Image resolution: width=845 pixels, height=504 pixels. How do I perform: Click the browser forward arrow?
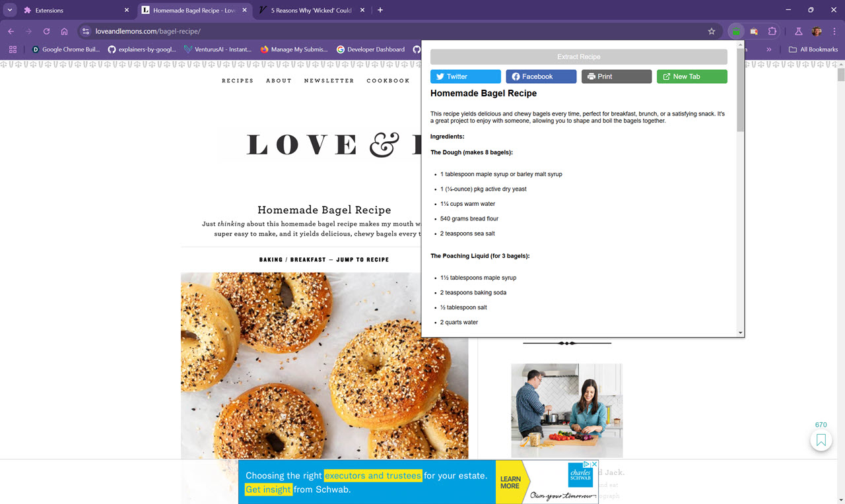28,31
